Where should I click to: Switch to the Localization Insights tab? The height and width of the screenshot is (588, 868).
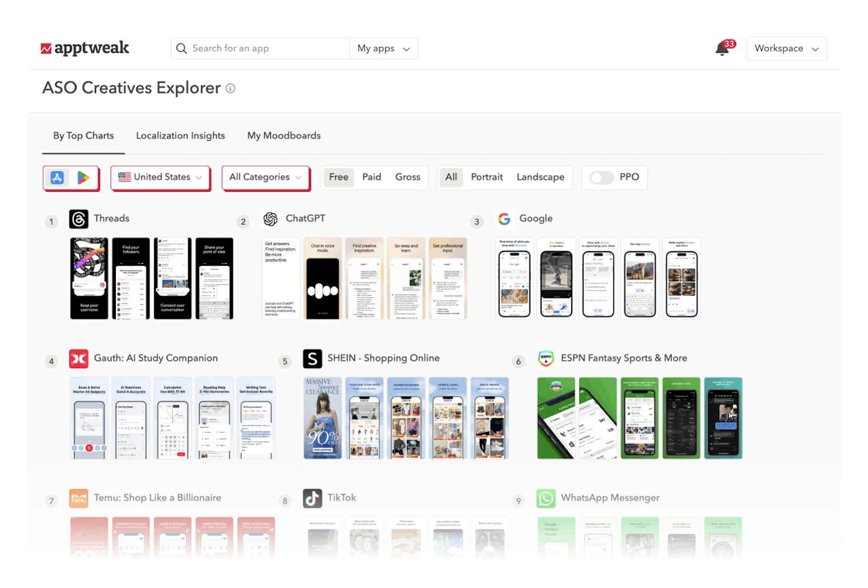tap(180, 135)
